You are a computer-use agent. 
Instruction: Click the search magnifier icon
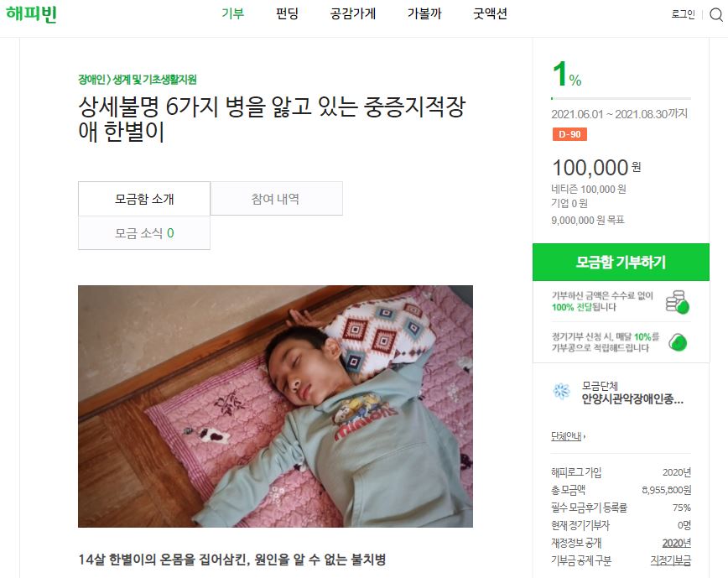[715, 14]
